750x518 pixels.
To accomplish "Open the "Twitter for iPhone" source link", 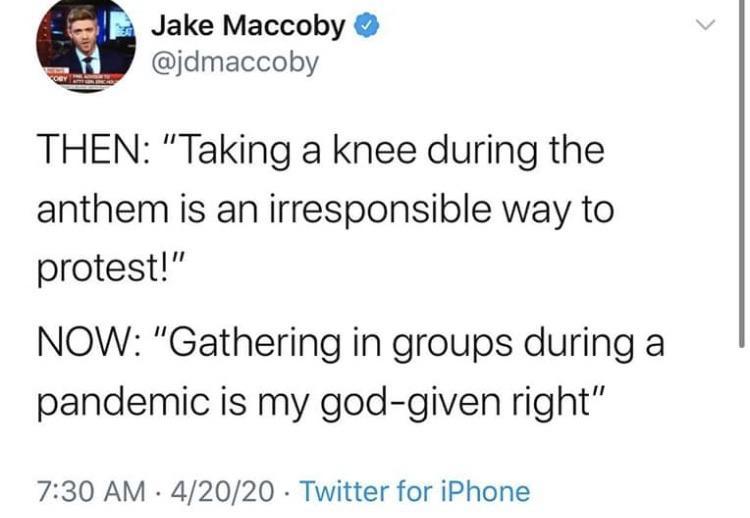I will [414, 491].
